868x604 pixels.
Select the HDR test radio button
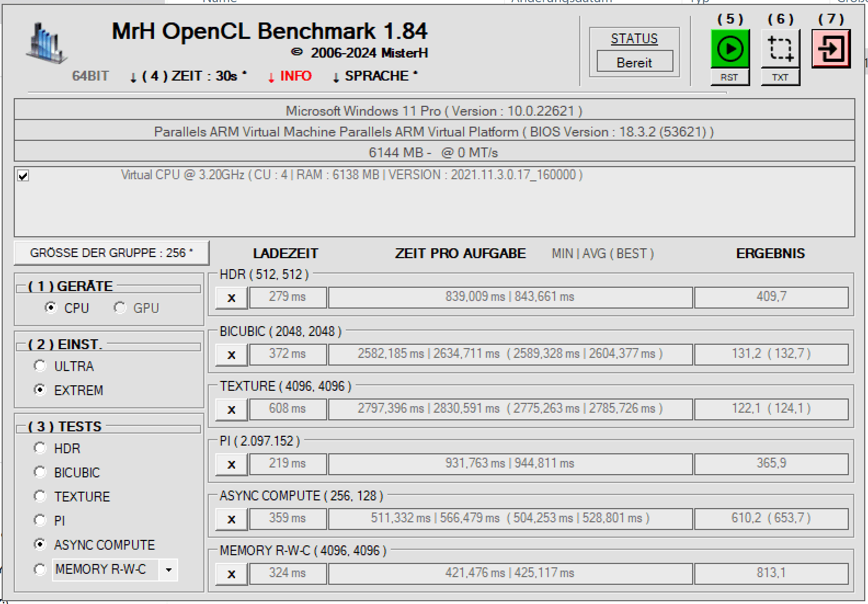40,448
